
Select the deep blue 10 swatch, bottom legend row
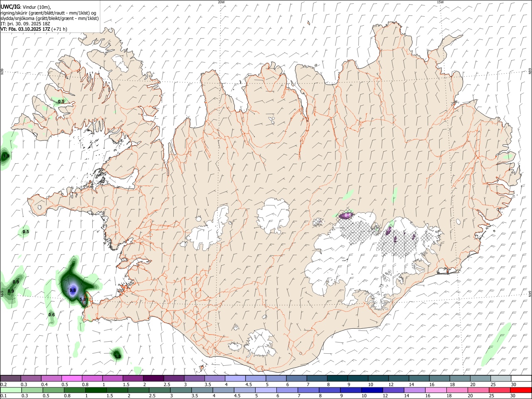point(372,390)
